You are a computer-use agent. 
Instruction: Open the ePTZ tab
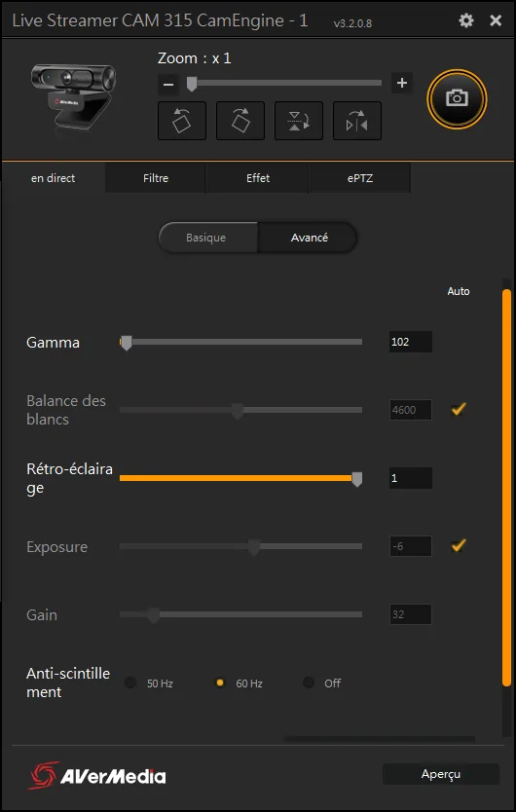pyautogui.click(x=360, y=178)
